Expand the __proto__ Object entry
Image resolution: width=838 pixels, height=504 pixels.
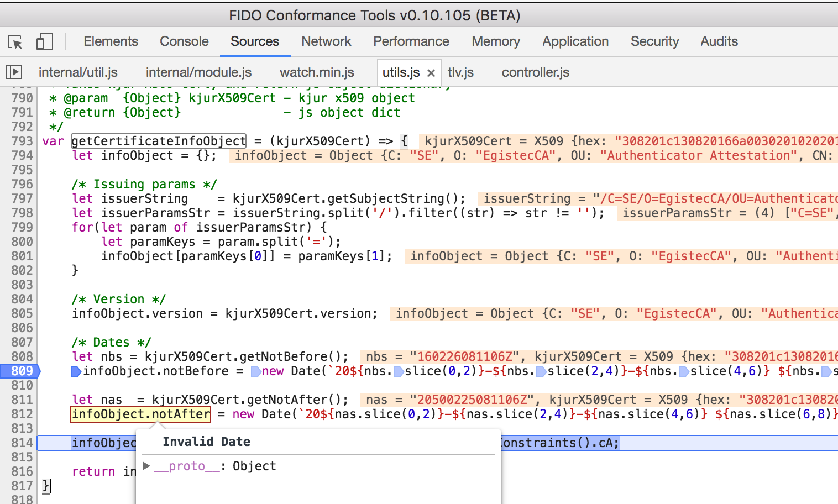click(x=146, y=466)
